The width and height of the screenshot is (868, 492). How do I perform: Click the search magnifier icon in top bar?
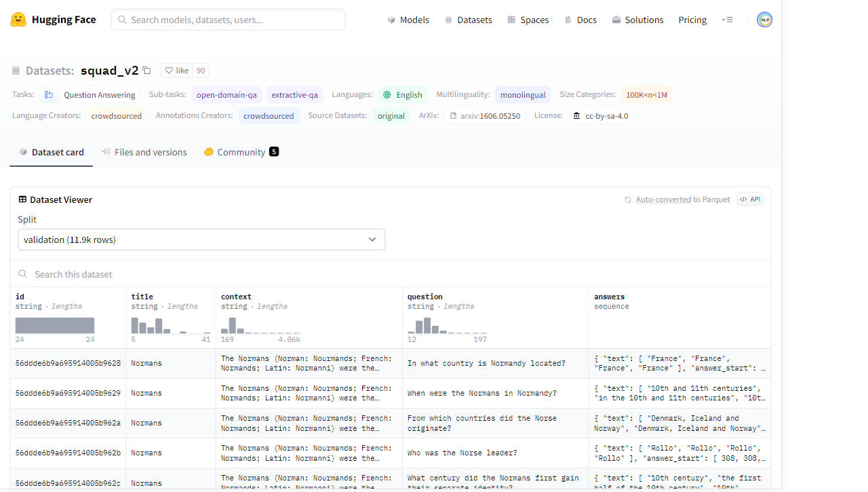pyautogui.click(x=122, y=20)
